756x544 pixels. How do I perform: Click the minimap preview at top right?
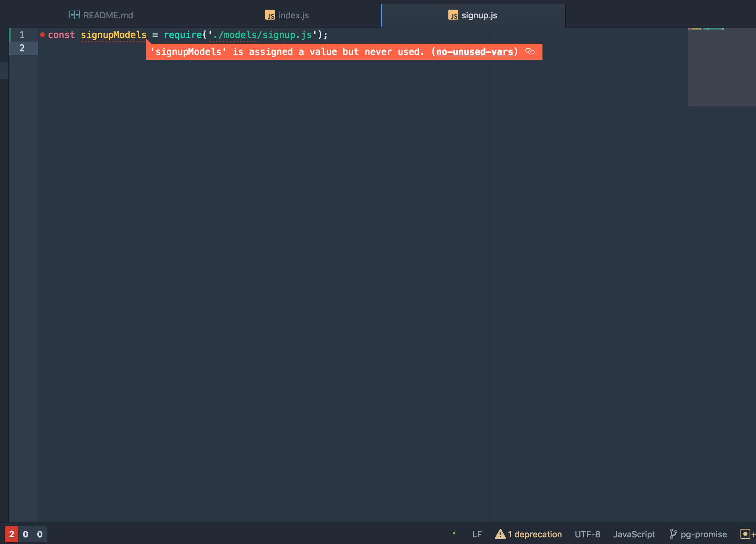point(721,63)
